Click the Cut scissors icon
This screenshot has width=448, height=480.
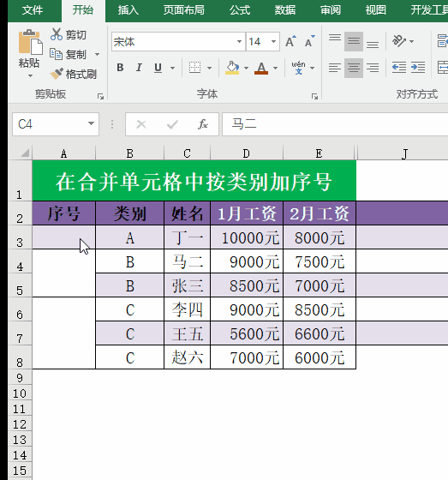[57, 34]
